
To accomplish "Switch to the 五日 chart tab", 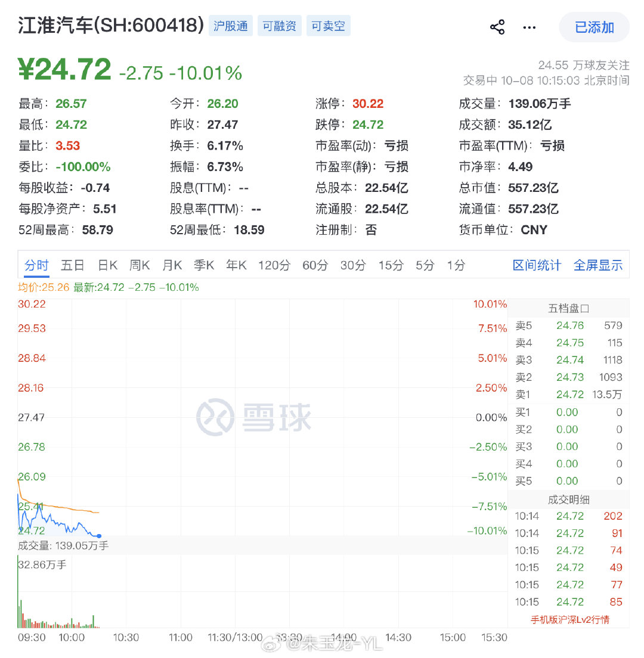I will pos(73,265).
